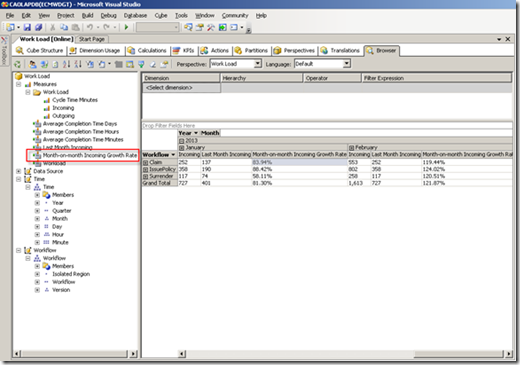Click the Paste toolbar icon
Viewport: 520px width, 365px height.
[x=76, y=27]
